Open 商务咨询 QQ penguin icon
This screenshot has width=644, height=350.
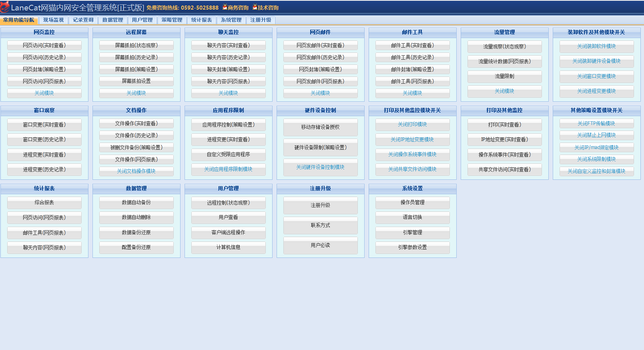225,7
